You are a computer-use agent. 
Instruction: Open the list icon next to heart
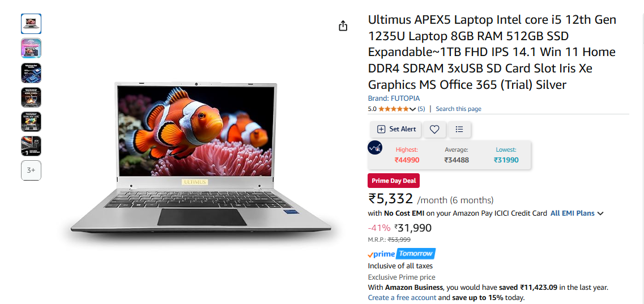pos(459,129)
